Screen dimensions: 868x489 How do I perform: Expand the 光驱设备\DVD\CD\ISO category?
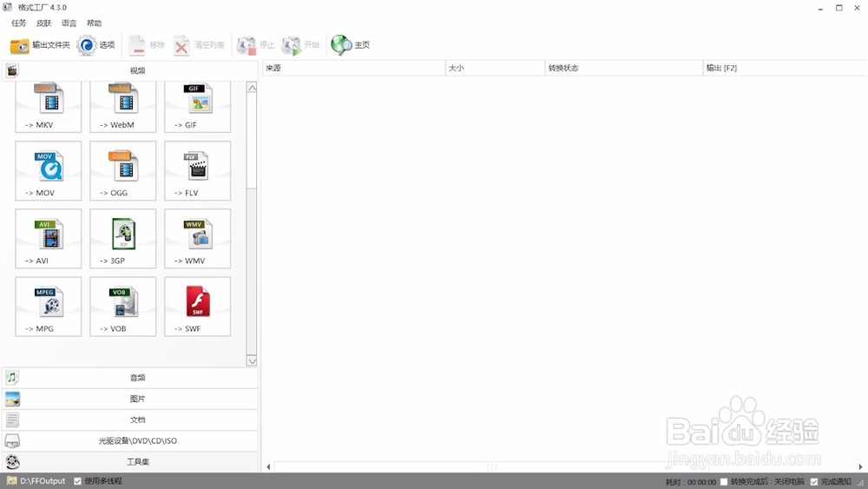[130, 441]
